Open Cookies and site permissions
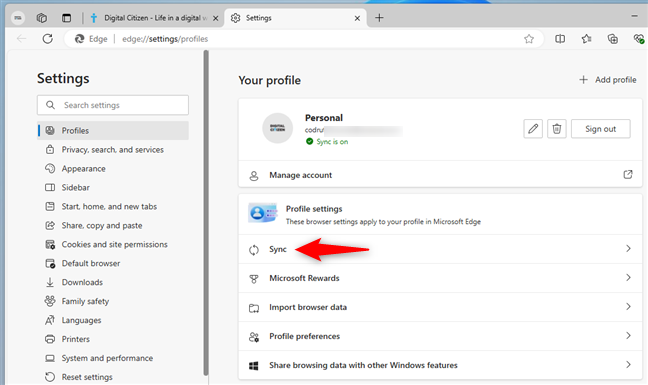 coord(113,245)
